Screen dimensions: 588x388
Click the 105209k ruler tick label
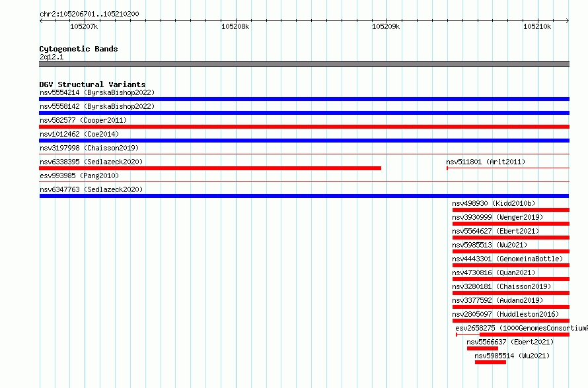[x=386, y=26]
